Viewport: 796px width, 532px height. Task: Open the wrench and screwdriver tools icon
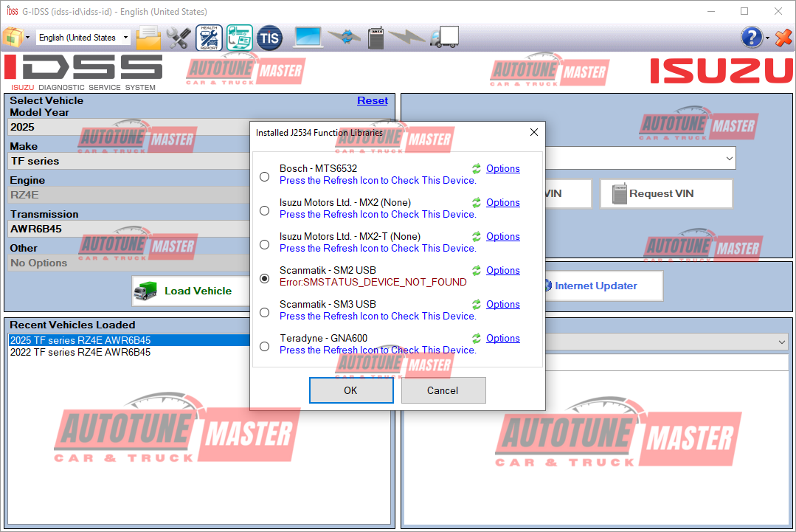pyautogui.click(x=178, y=37)
